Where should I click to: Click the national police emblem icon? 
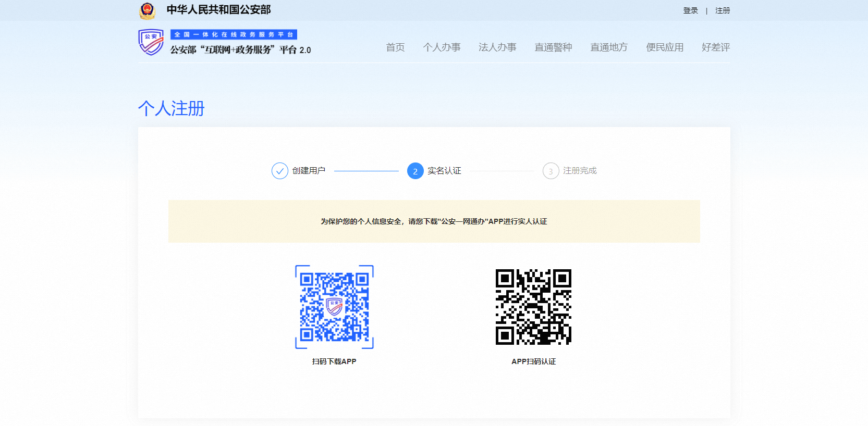pyautogui.click(x=148, y=10)
